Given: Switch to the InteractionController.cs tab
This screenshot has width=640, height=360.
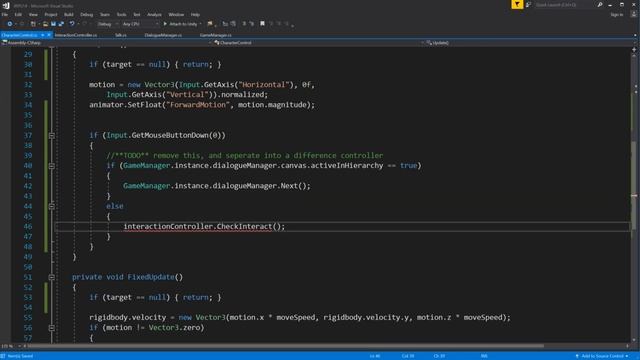Looking at the screenshot, I should 76,35.
